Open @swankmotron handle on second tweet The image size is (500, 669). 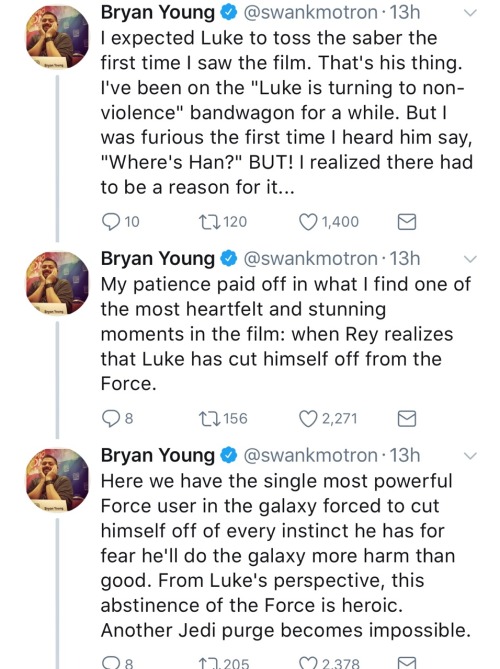(310, 259)
